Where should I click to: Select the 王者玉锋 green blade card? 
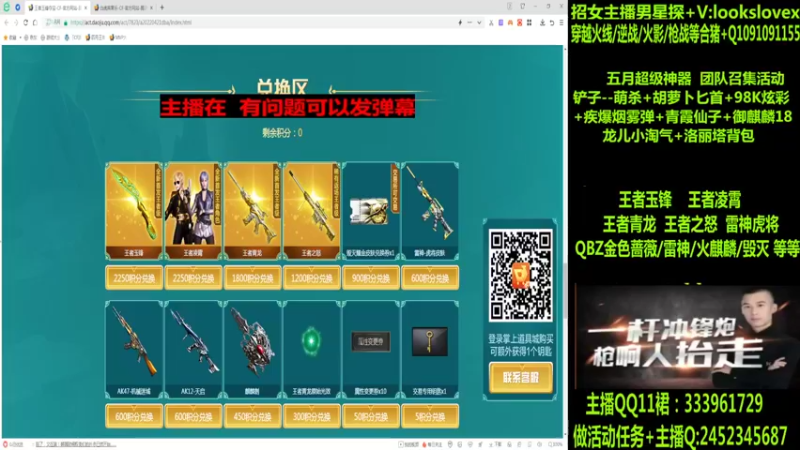(134, 211)
